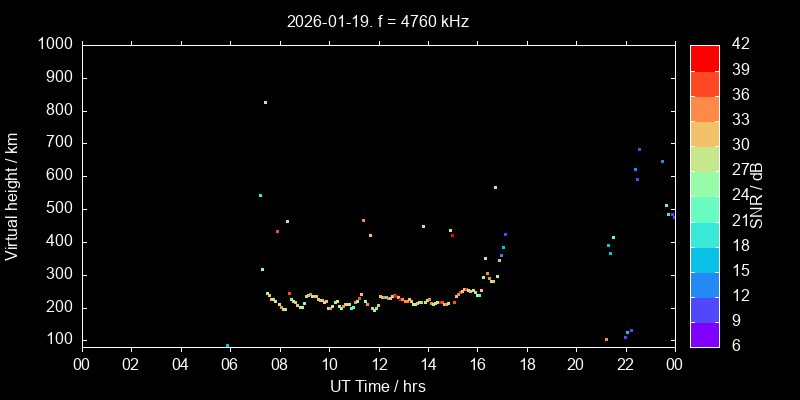Click the "UT Time / hrs" axis label
The image size is (800, 400).
click(x=377, y=385)
